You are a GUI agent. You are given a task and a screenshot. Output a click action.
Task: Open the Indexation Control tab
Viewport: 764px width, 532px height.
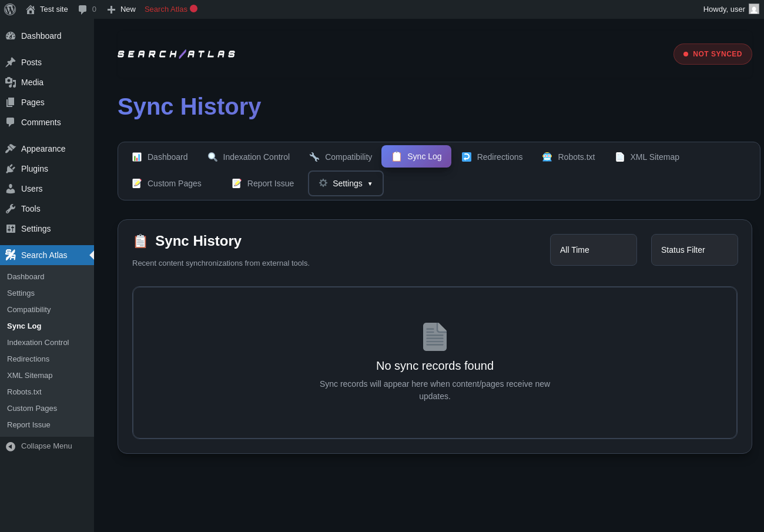coord(249,157)
